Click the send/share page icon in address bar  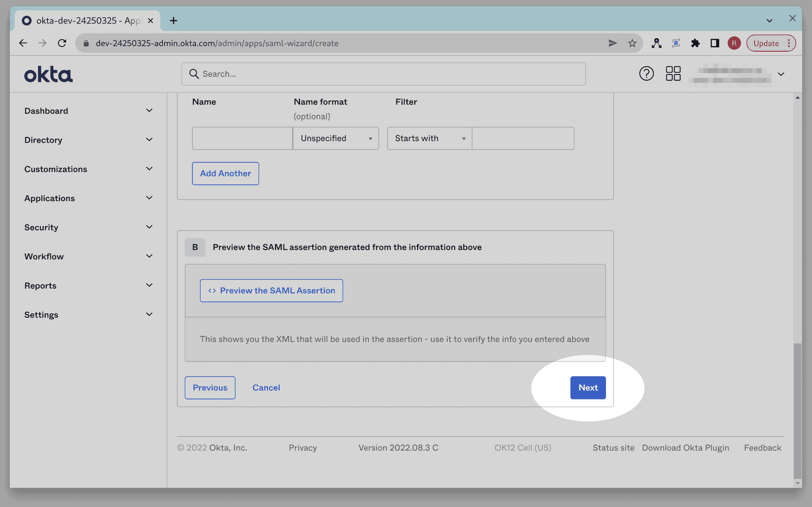613,43
